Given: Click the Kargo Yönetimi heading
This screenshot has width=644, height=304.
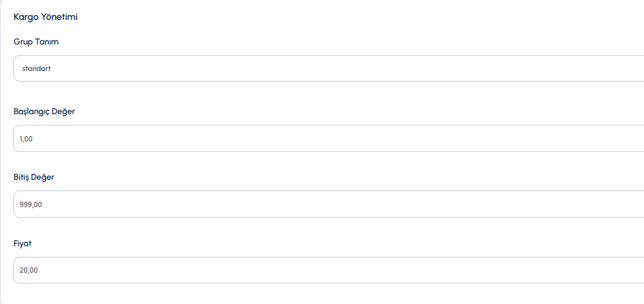Looking at the screenshot, I should [x=46, y=17].
